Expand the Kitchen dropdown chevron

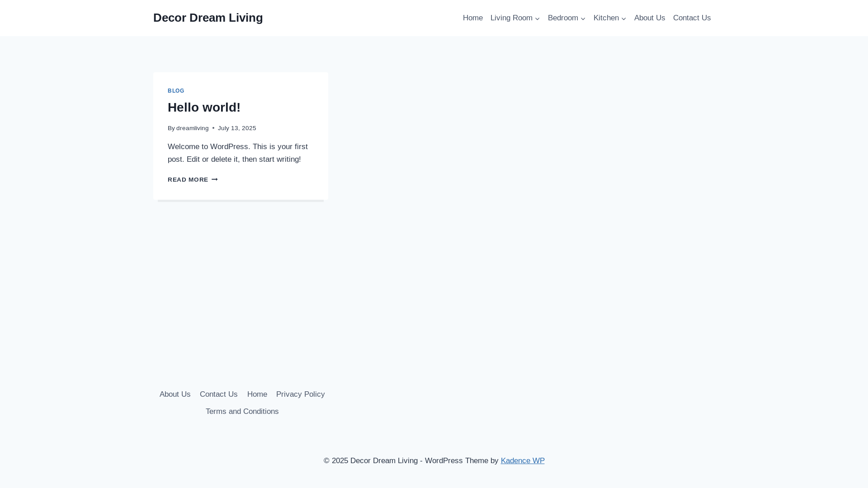pos(623,19)
